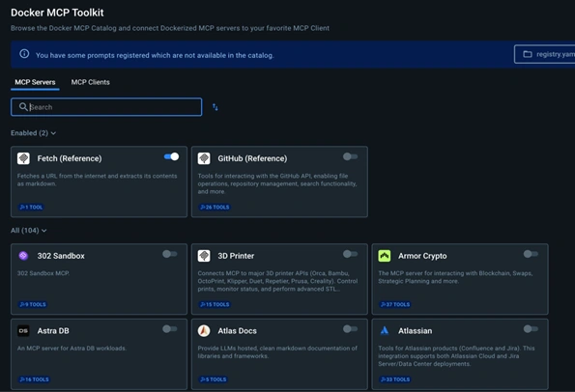
Task: Click the info icon in the banner
Action: 24,54
